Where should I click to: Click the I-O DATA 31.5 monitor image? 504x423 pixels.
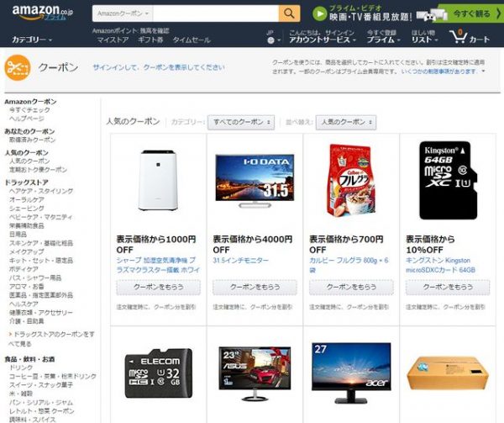(255, 181)
